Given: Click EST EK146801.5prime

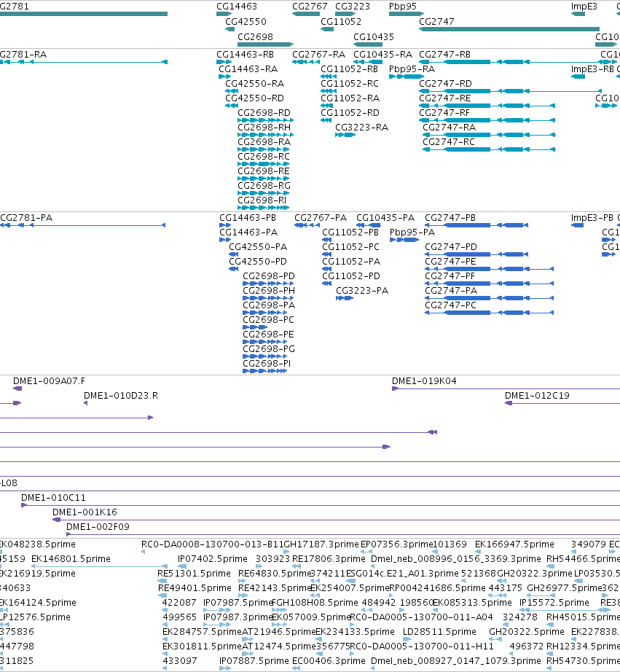Looking at the screenshot, I should pos(71,559).
